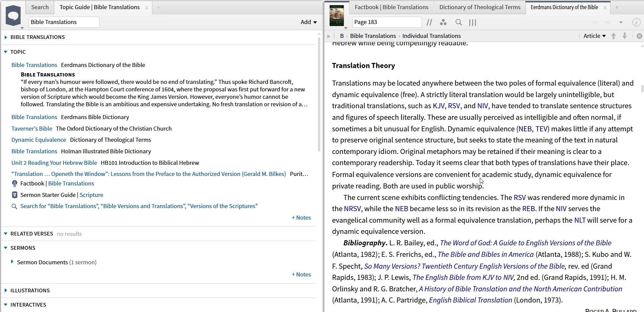Collapse the SERMONS section

coord(6,248)
